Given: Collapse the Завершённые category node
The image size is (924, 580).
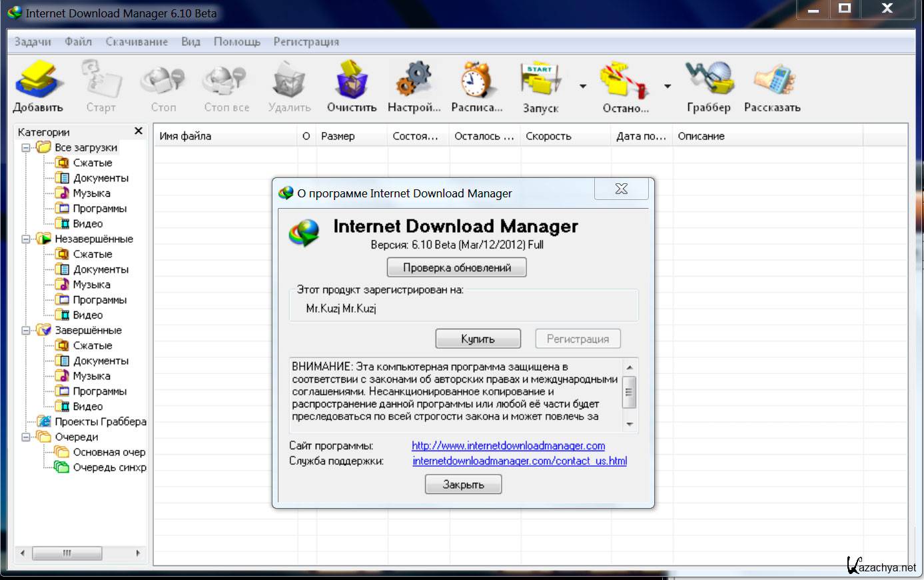Looking at the screenshot, I should [x=26, y=330].
